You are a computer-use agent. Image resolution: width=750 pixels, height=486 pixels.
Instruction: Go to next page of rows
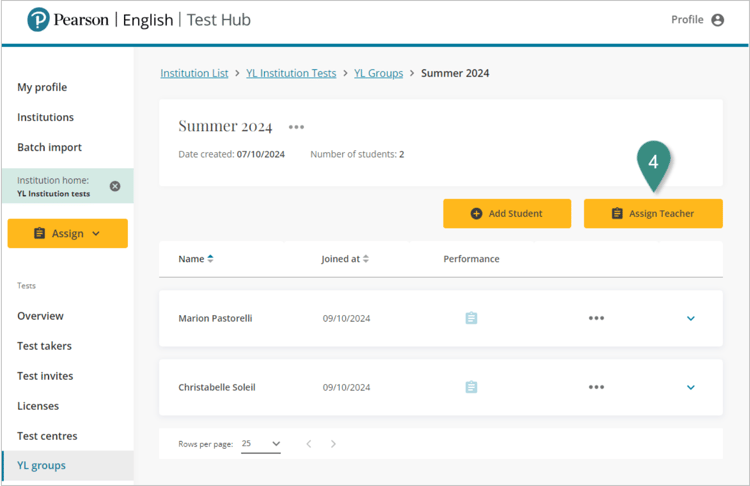click(333, 444)
